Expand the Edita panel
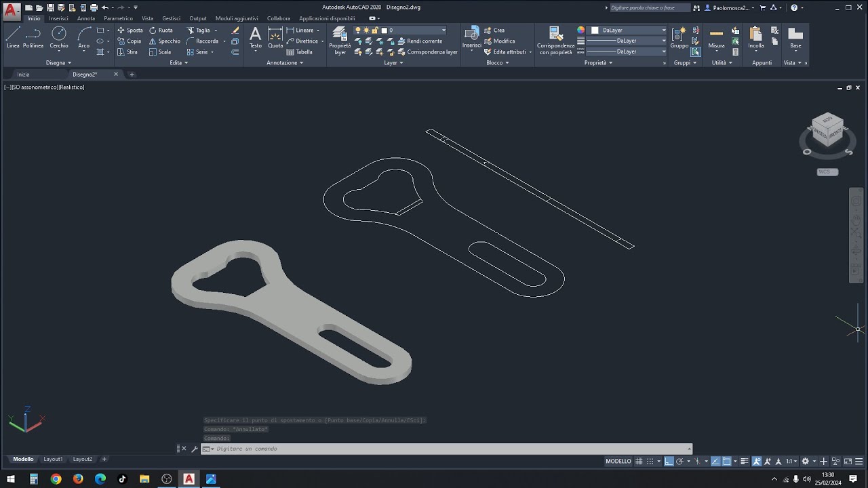868x488 pixels. coord(178,62)
